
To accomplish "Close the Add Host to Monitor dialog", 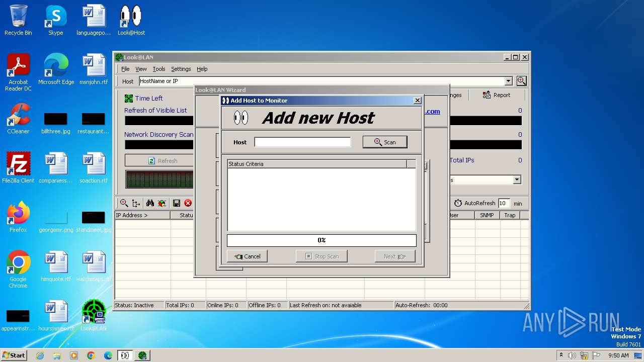I will 417,101.
